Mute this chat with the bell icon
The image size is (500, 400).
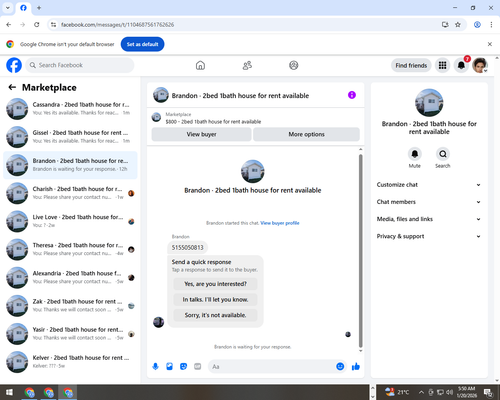415,154
